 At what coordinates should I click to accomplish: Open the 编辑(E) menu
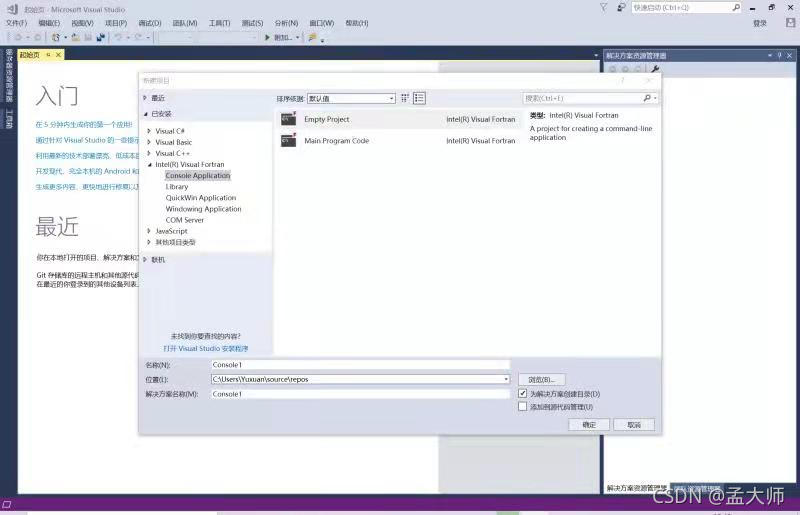[x=49, y=23]
